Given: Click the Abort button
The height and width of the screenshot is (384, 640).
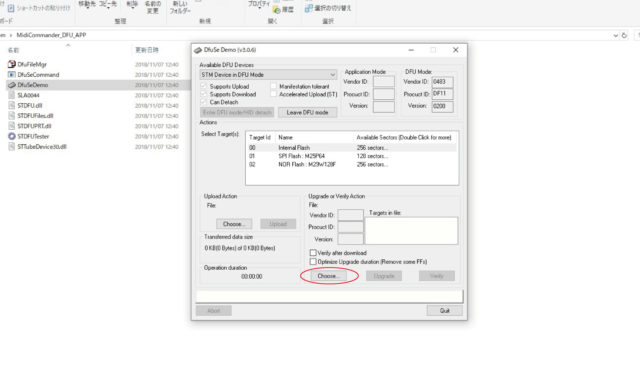Looking at the screenshot, I should point(213,311).
